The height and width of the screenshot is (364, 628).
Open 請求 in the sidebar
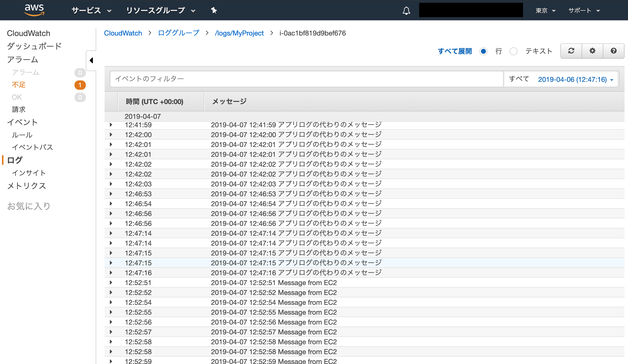tap(19, 109)
